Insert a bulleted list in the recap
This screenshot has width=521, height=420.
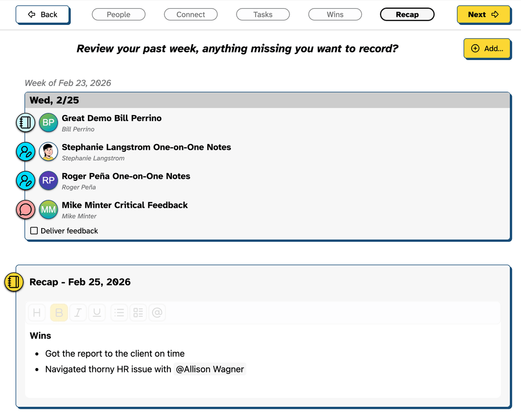click(119, 313)
